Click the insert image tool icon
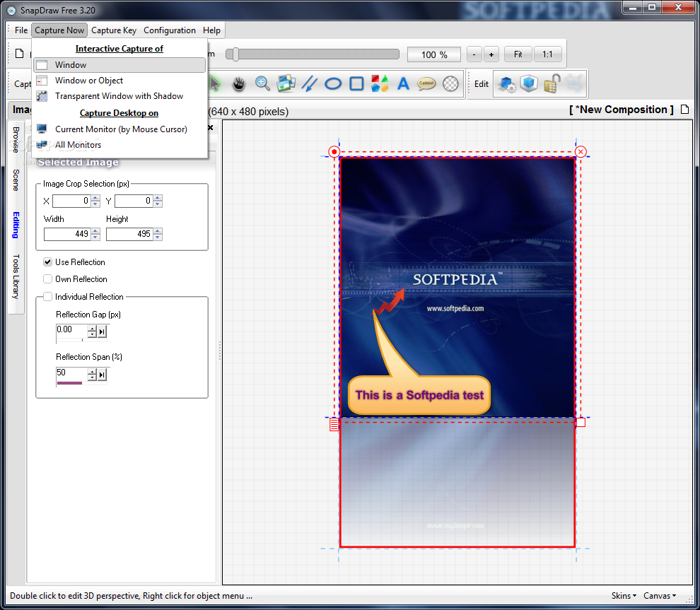This screenshot has width=700, height=610. tap(286, 83)
